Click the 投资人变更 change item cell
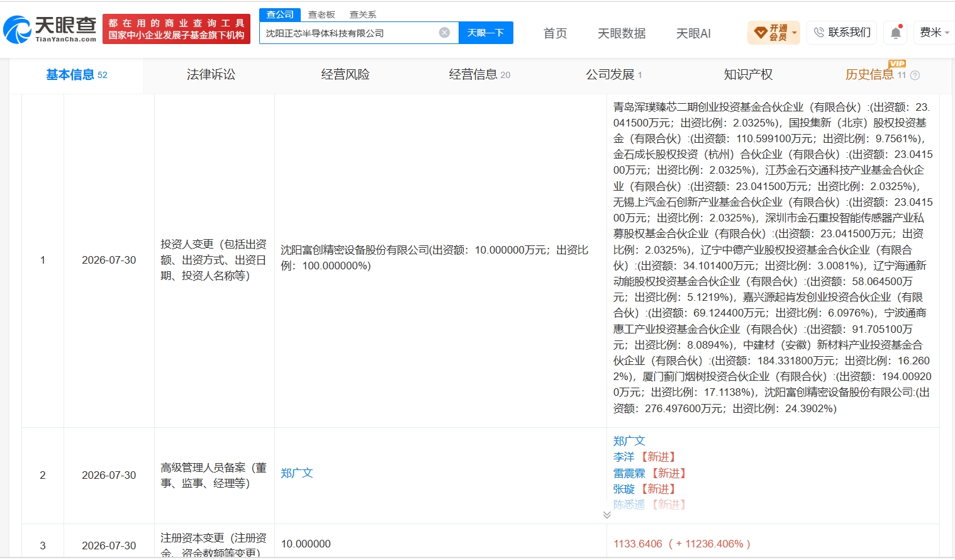This screenshot has width=955, height=560. click(214, 260)
